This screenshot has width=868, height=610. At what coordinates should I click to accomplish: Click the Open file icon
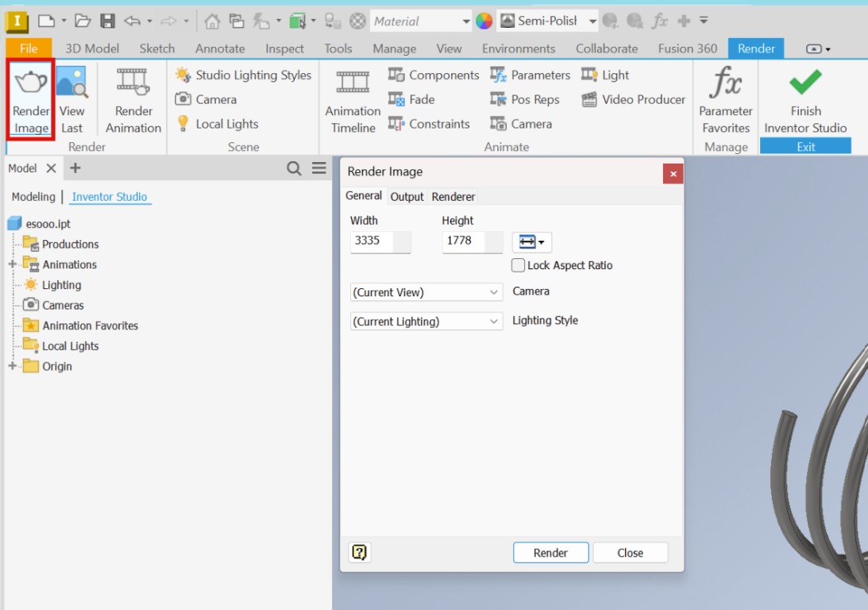[x=83, y=21]
